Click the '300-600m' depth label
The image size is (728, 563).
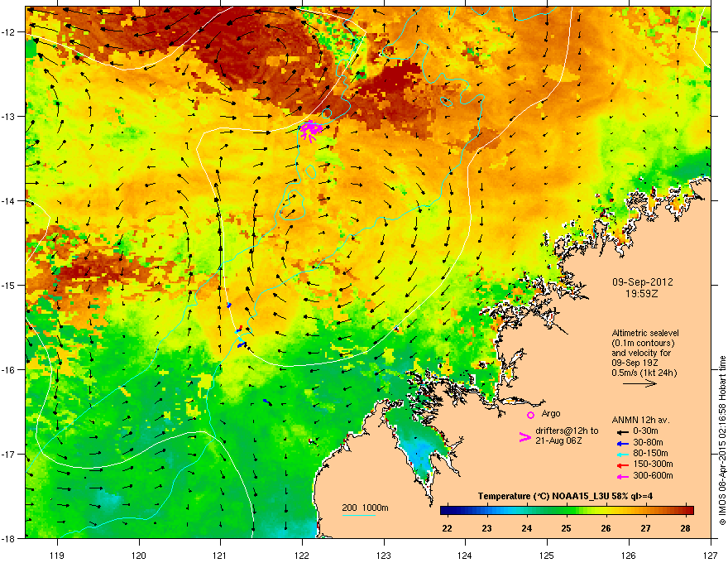coord(653,476)
